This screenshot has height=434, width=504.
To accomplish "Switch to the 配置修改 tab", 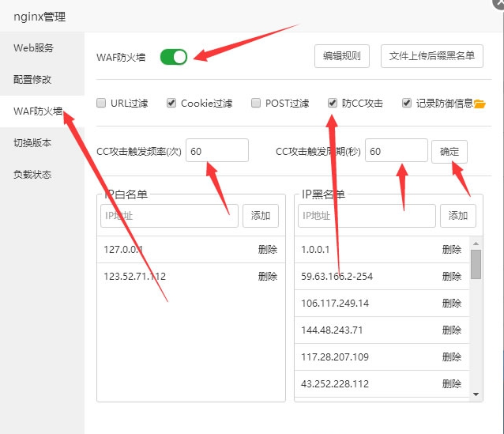I will click(x=33, y=79).
